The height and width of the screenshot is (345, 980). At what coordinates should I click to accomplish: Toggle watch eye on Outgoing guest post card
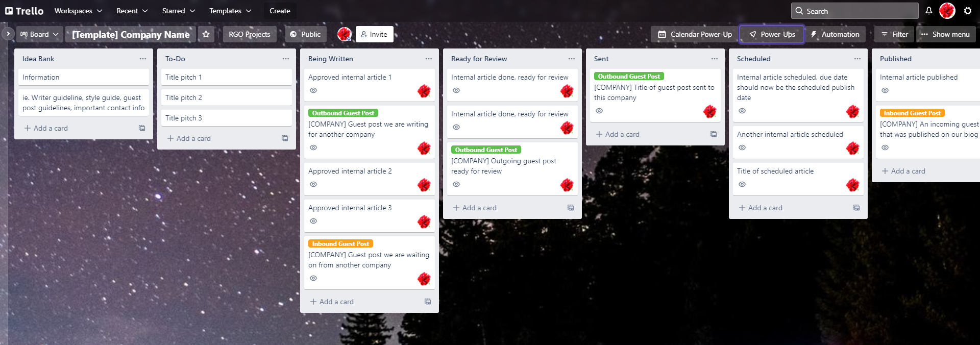click(x=456, y=184)
